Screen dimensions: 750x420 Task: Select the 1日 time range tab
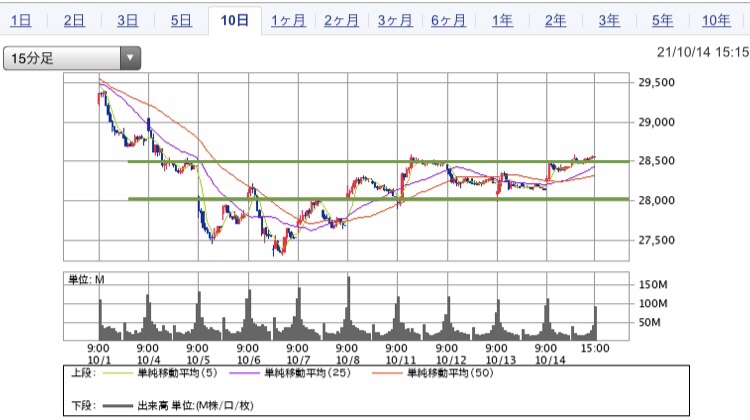(x=21, y=20)
